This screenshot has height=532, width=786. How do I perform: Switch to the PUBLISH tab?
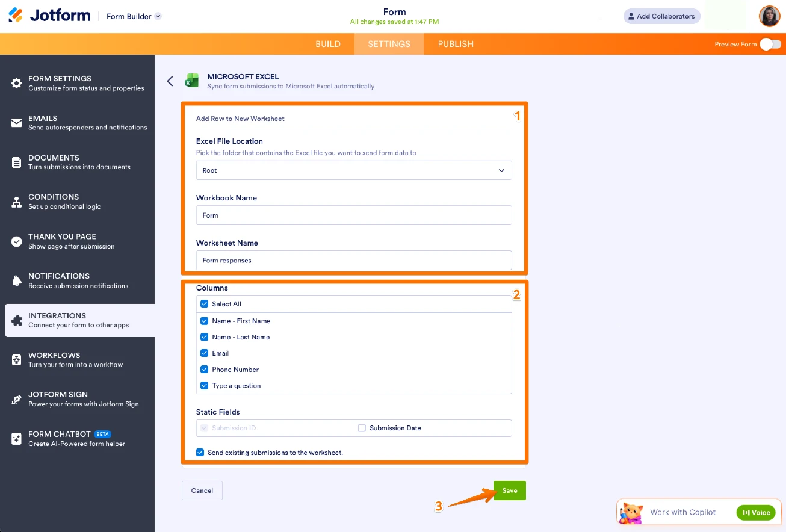[x=456, y=43]
